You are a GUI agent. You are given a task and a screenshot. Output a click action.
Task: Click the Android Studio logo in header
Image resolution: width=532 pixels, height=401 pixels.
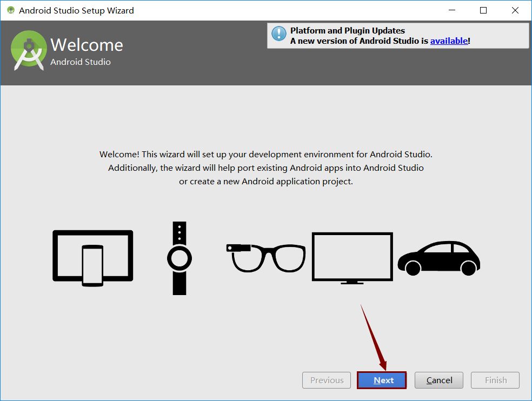pos(29,51)
